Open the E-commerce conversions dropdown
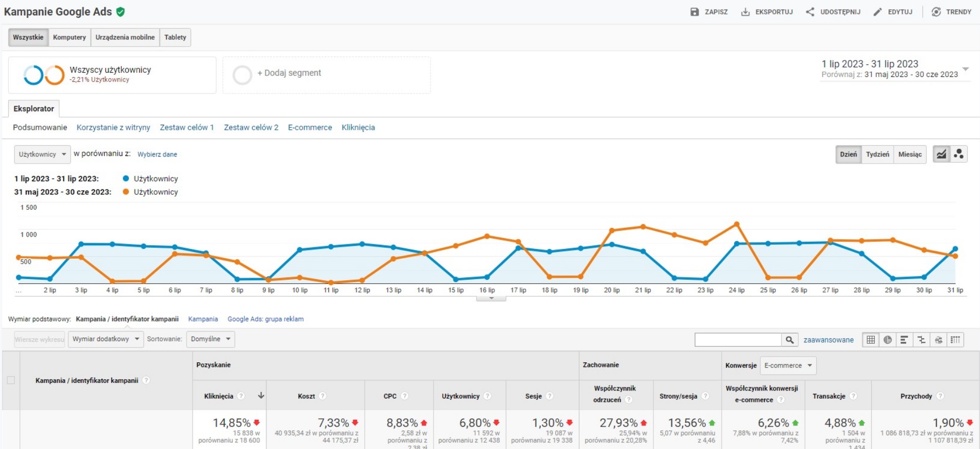 [x=788, y=365]
